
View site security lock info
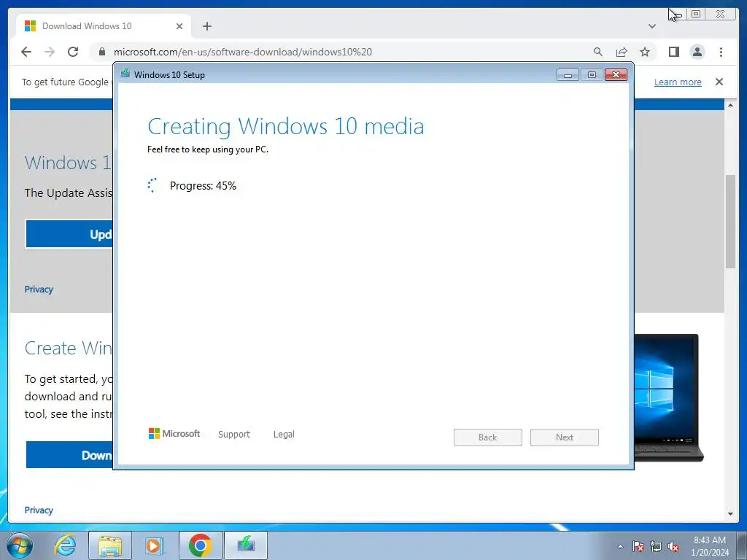102,52
